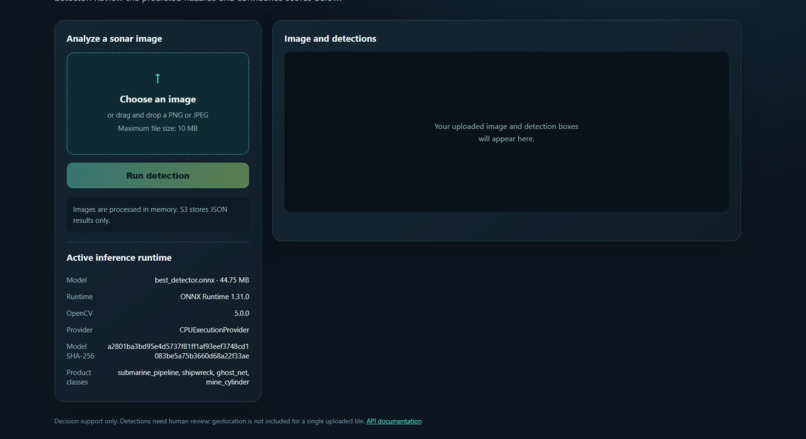The height and width of the screenshot is (439, 806).
Task: Click the CPUExecutionProvider value
Action: (214, 330)
